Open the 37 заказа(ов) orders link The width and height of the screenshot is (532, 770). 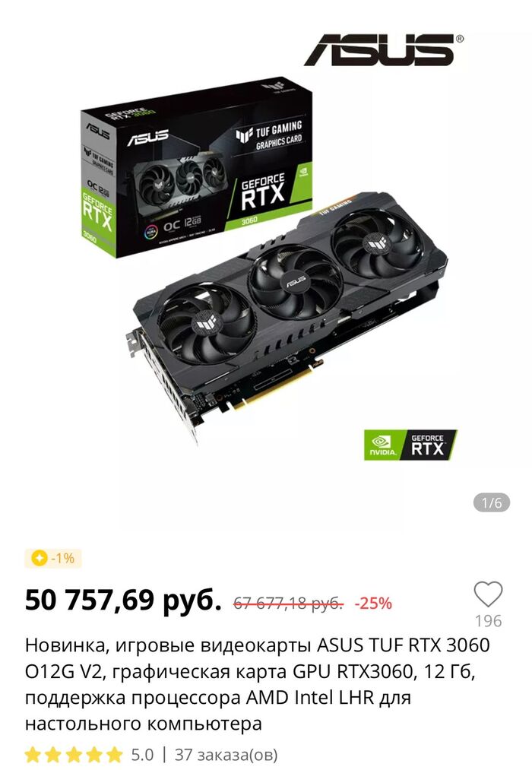(226, 755)
